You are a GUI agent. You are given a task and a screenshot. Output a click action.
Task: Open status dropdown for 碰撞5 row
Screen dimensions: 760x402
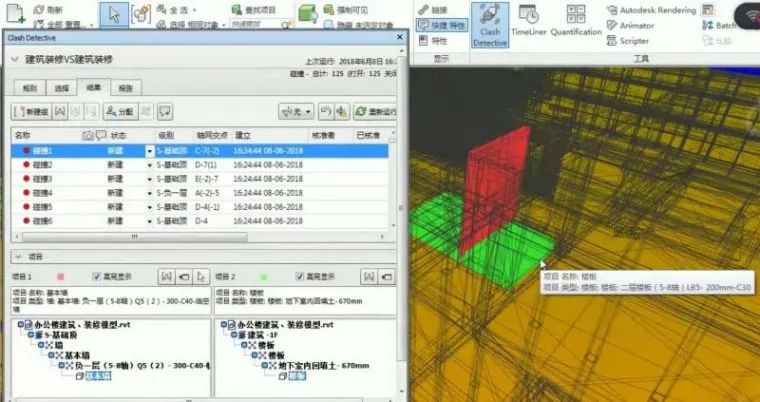coord(149,208)
